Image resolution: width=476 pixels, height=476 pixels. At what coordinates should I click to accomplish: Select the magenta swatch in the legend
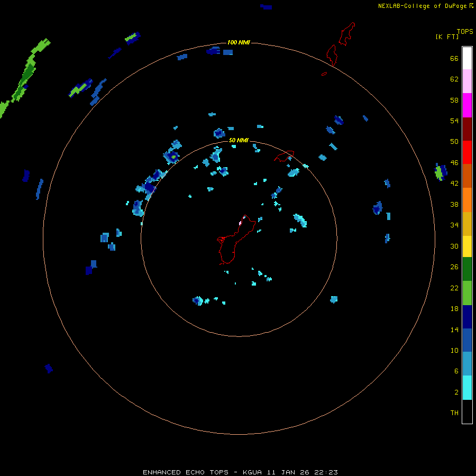pos(467,105)
